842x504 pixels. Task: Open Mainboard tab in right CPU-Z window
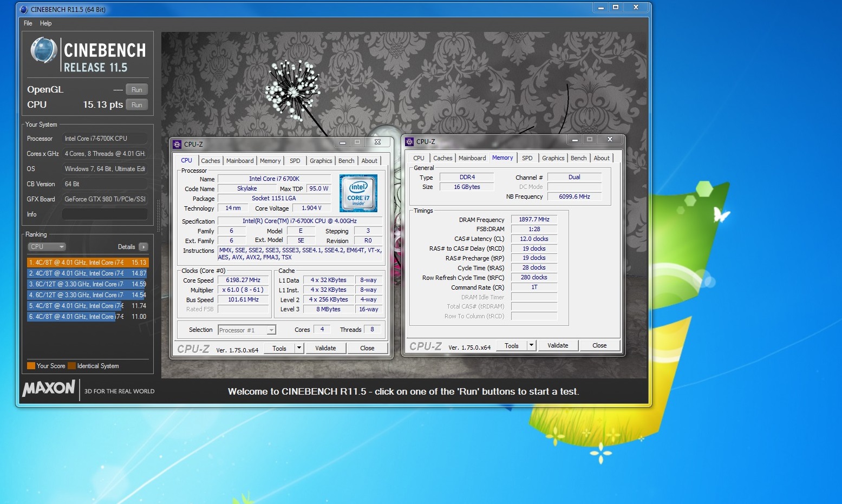[x=472, y=158]
